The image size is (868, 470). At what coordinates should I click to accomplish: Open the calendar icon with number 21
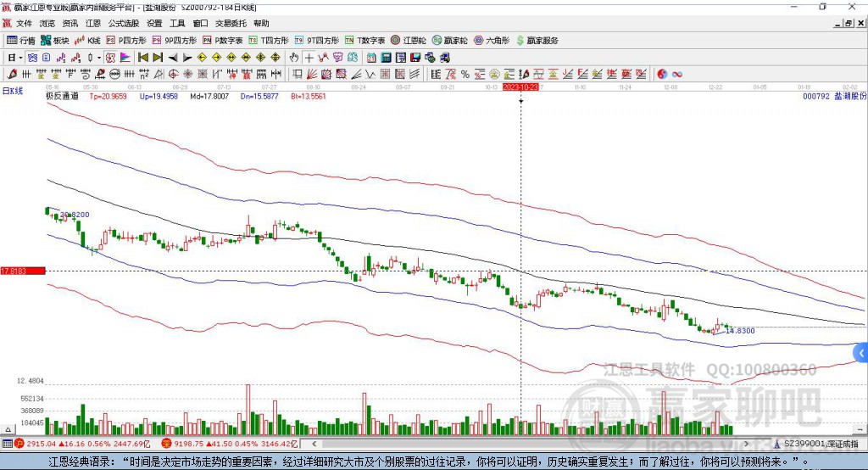pos(371,58)
